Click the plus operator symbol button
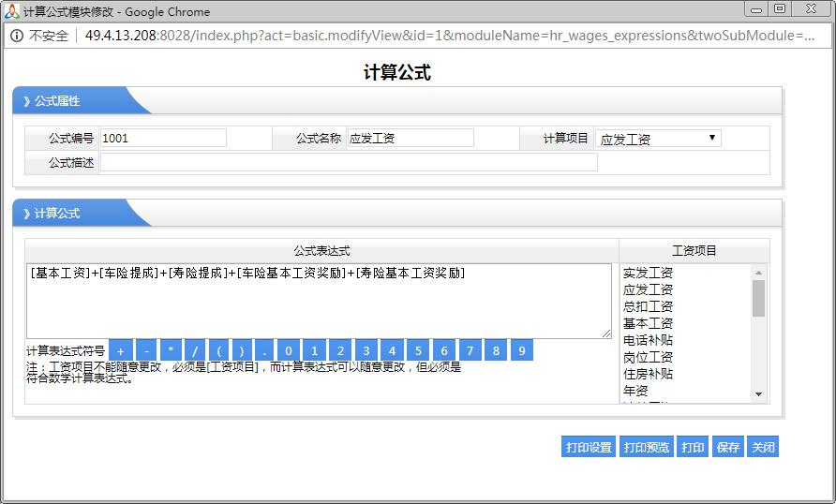 pos(120,350)
